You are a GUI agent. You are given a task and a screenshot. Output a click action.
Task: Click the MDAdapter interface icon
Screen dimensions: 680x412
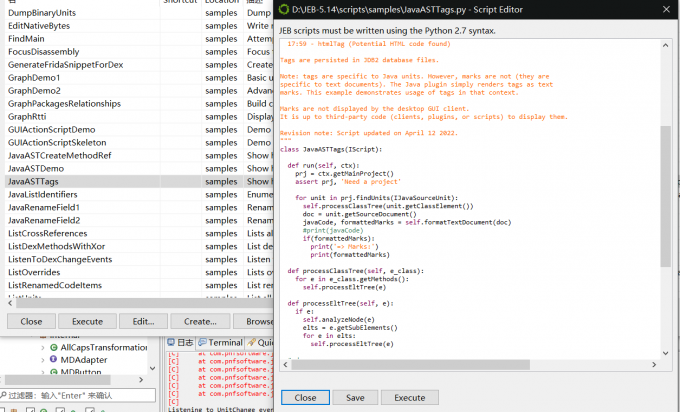pyautogui.click(x=53, y=359)
